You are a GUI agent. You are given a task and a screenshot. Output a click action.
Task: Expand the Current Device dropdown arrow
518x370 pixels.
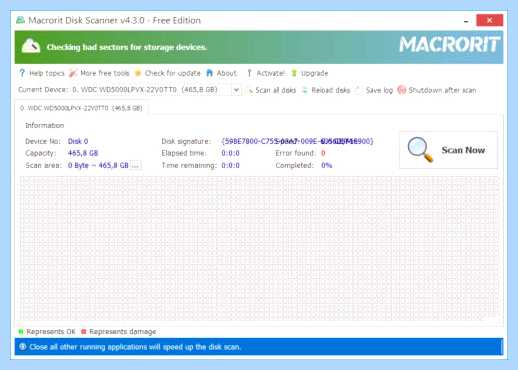[x=236, y=90]
